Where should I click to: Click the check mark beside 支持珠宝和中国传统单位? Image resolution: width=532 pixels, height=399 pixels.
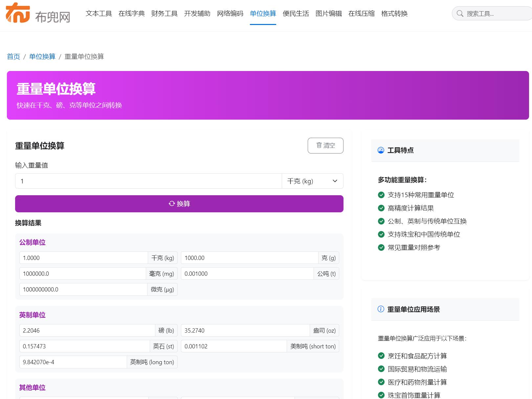(x=381, y=234)
